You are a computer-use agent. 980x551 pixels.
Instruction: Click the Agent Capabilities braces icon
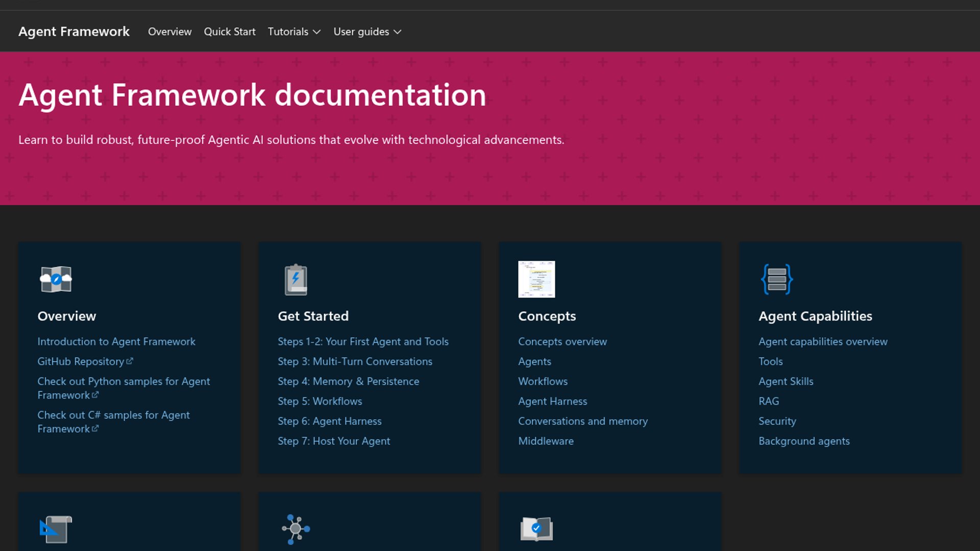pyautogui.click(x=777, y=279)
